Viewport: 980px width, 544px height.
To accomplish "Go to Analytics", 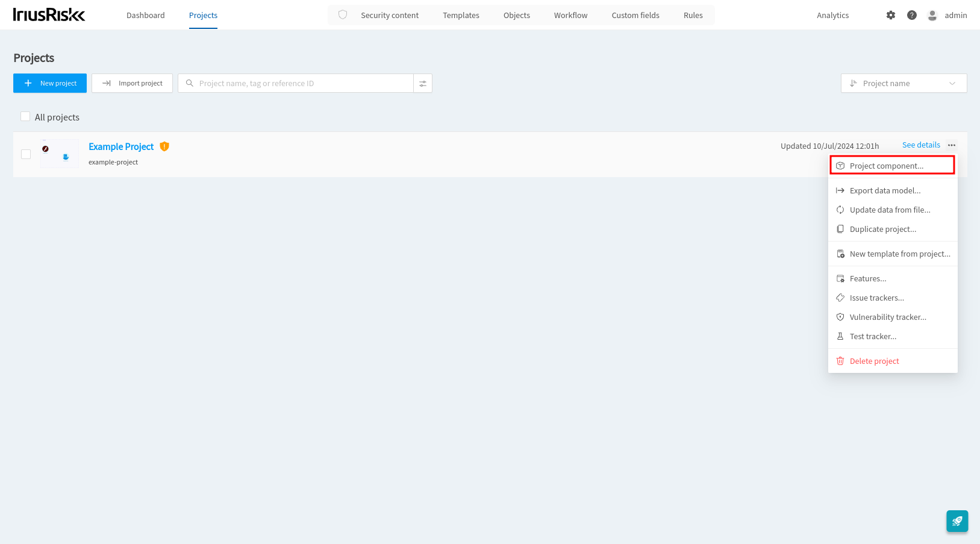I will coord(833,15).
